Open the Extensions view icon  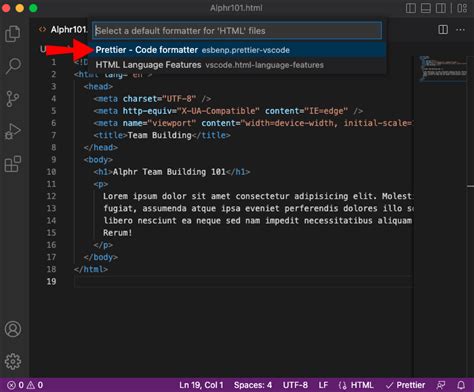pos(13,164)
